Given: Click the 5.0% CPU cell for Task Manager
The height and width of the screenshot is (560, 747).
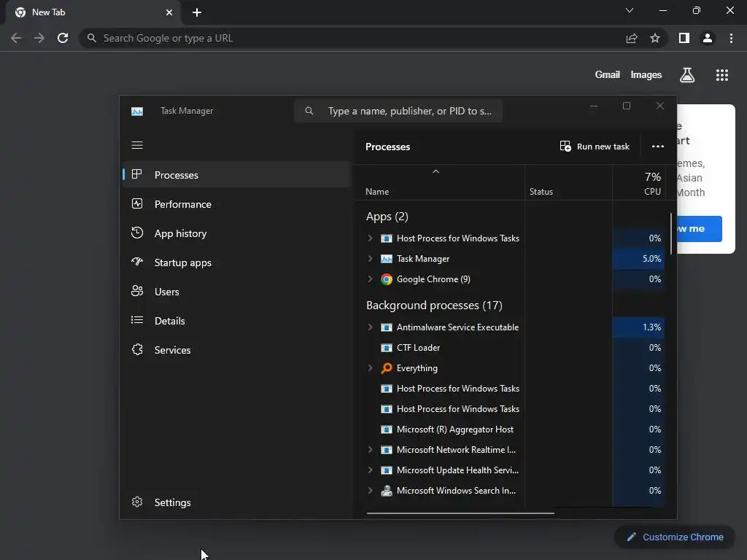Looking at the screenshot, I should coord(638,259).
